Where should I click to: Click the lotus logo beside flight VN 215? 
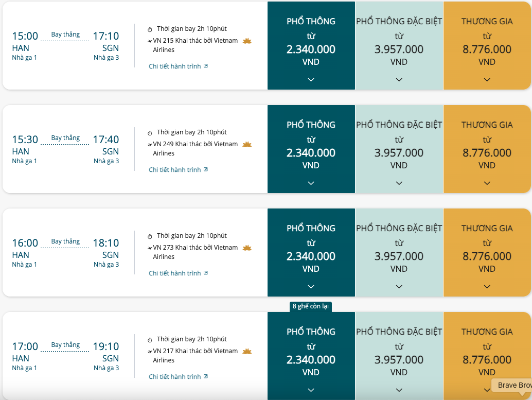pyautogui.click(x=247, y=41)
